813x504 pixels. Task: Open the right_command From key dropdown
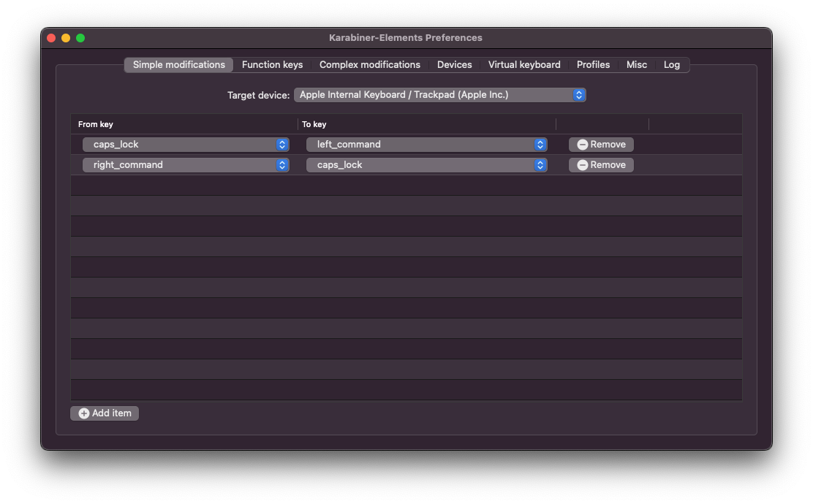[x=186, y=165]
